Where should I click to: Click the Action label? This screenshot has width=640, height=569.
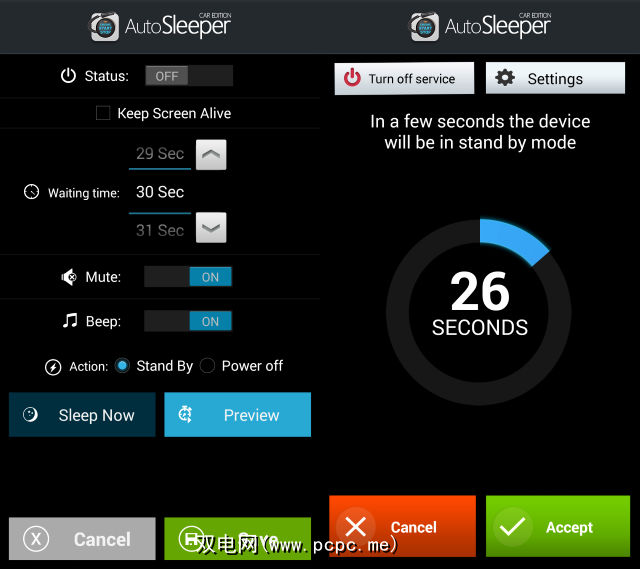point(89,367)
